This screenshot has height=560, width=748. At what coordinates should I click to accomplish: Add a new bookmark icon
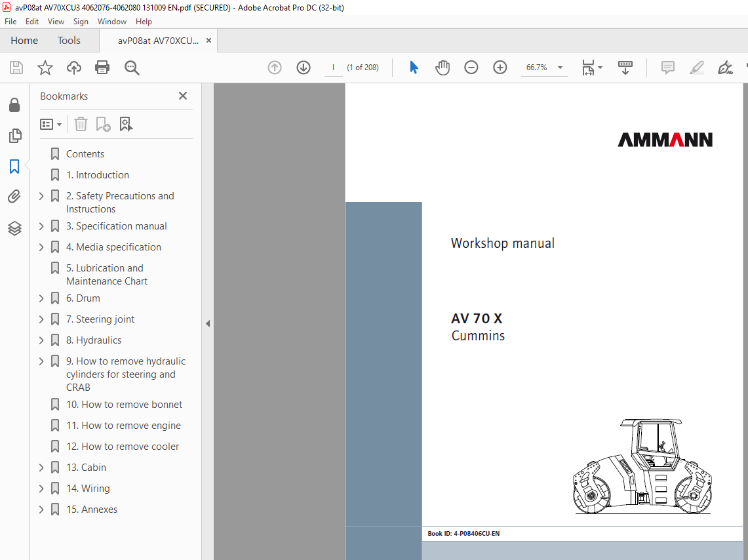[x=103, y=125]
